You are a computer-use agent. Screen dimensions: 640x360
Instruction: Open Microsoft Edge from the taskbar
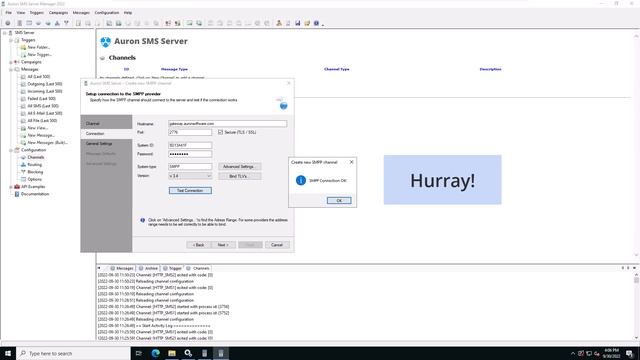point(156,353)
